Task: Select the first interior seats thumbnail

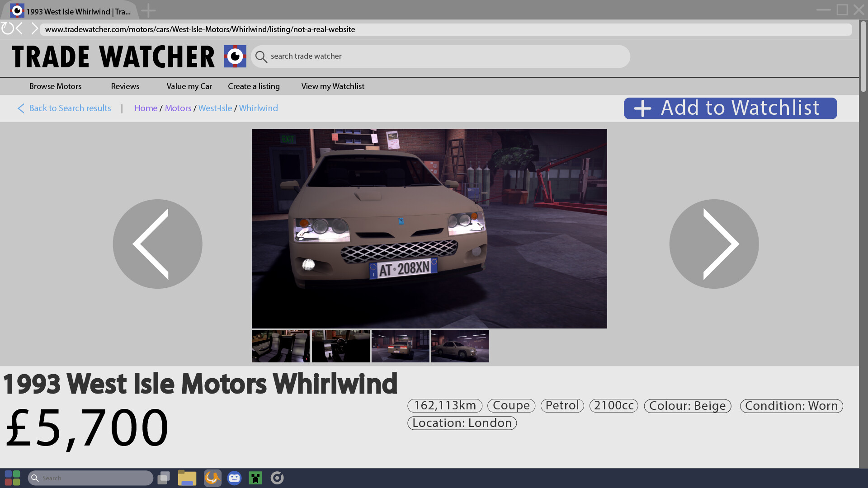Action: 280,346
